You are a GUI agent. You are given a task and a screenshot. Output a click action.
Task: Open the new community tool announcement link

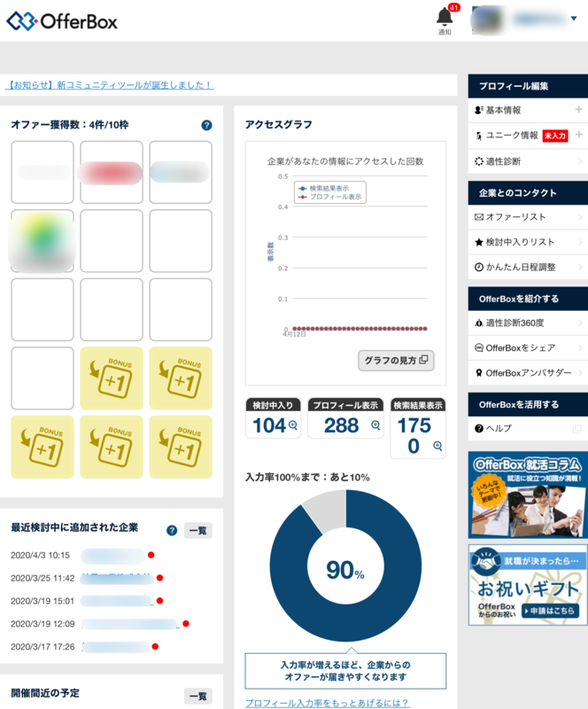pos(110,85)
